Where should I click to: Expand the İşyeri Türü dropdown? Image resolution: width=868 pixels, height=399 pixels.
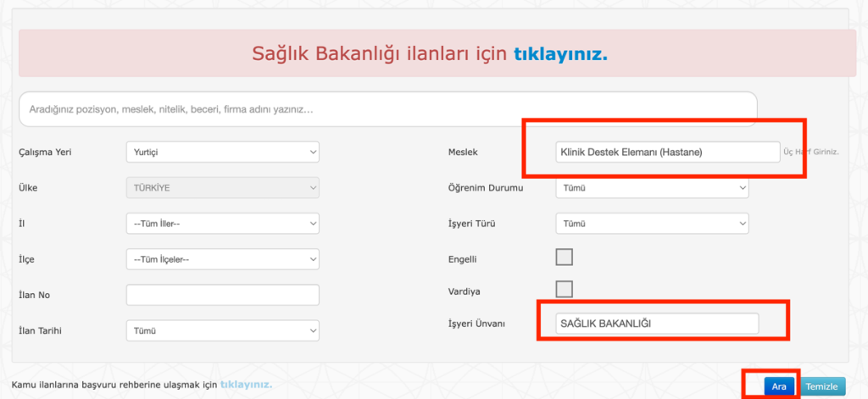[652, 224]
